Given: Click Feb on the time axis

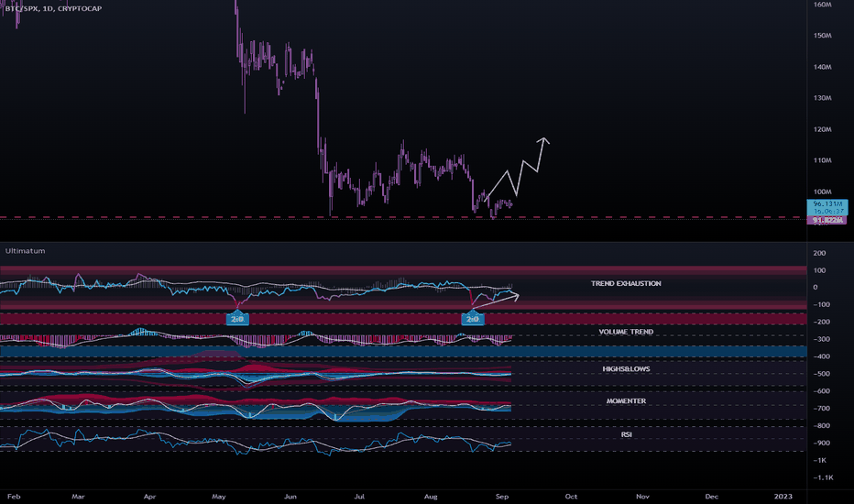Looking at the screenshot, I should point(14,497).
